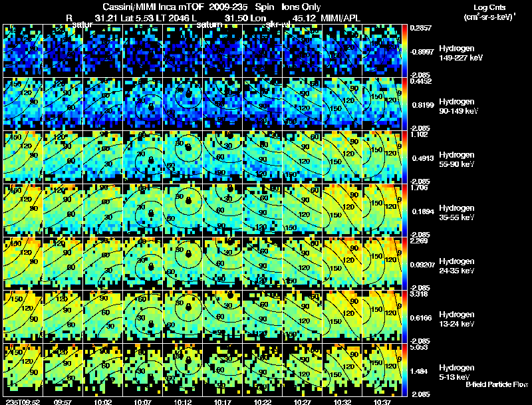Click the colorbar value '0.1694'
Screen dimensions: 532x405
(423, 211)
